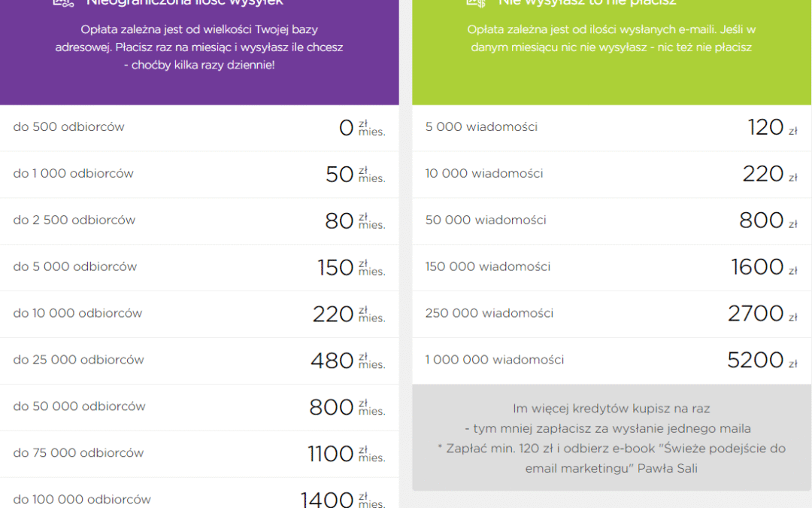Pick the 'do 2 500 odbiorców' plan

199,221
